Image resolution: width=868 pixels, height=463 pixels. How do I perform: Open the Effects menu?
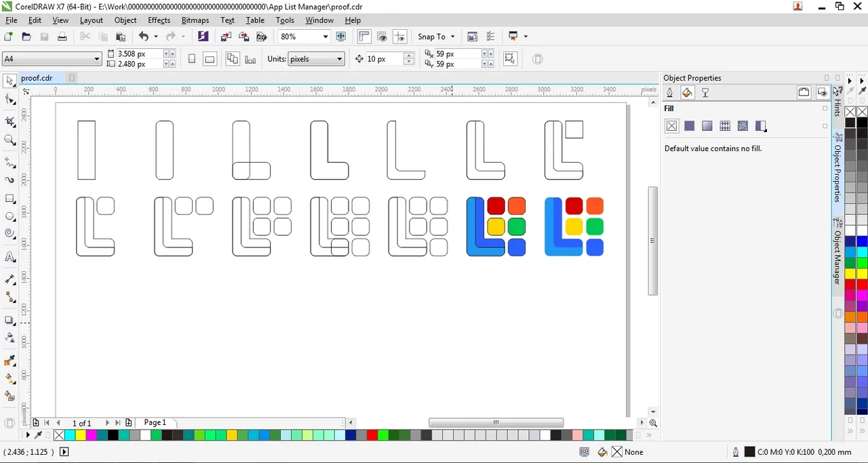click(159, 20)
